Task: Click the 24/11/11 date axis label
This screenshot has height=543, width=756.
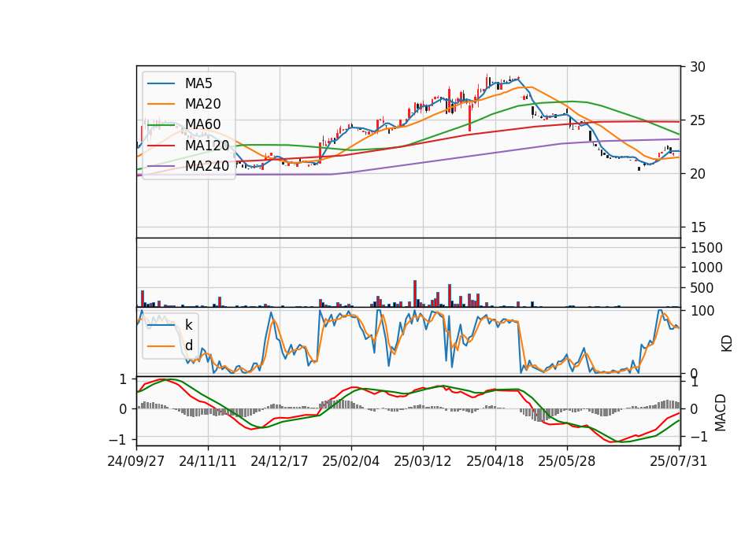Action: (x=208, y=461)
